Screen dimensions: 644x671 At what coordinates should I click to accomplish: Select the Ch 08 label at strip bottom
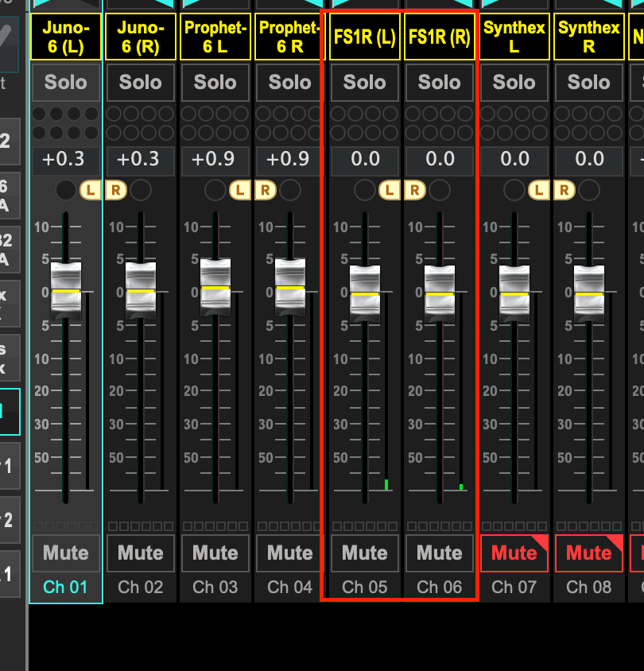click(x=589, y=587)
